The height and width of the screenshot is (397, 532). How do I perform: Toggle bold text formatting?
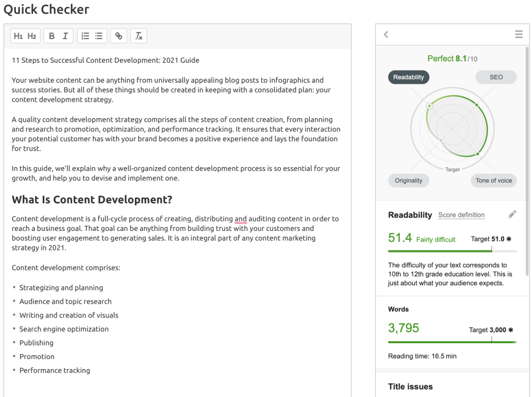pos(51,36)
